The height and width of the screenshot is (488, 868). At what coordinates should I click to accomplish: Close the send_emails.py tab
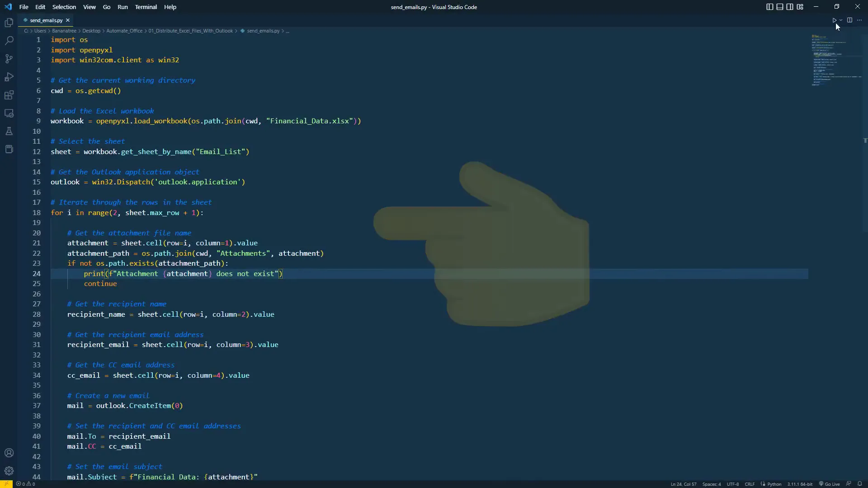pyautogui.click(x=68, y=20)
